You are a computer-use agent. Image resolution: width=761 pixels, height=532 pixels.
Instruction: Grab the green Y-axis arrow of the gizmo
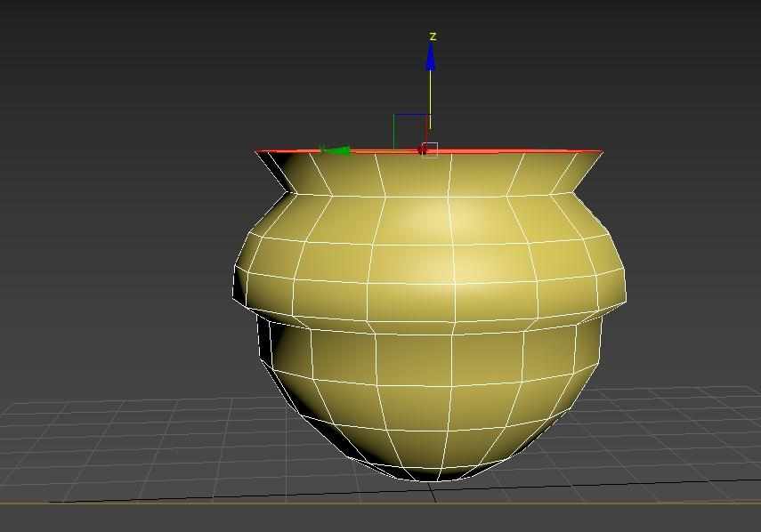(x=336, y=150)
